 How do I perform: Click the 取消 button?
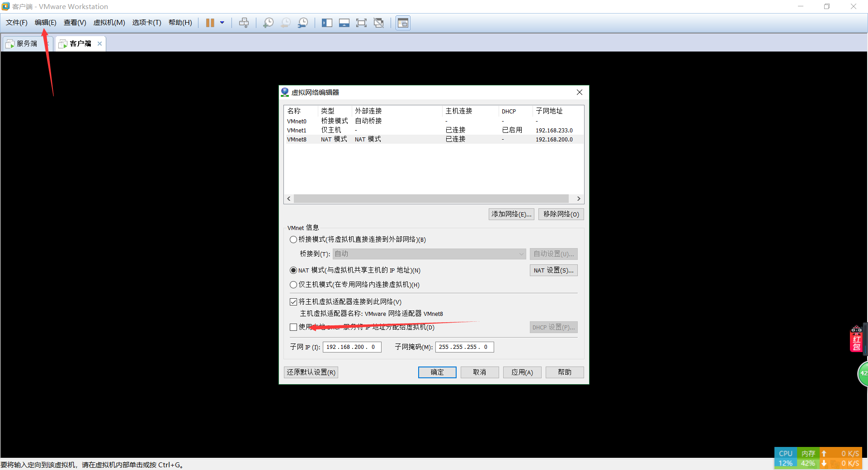click(480, 372)
